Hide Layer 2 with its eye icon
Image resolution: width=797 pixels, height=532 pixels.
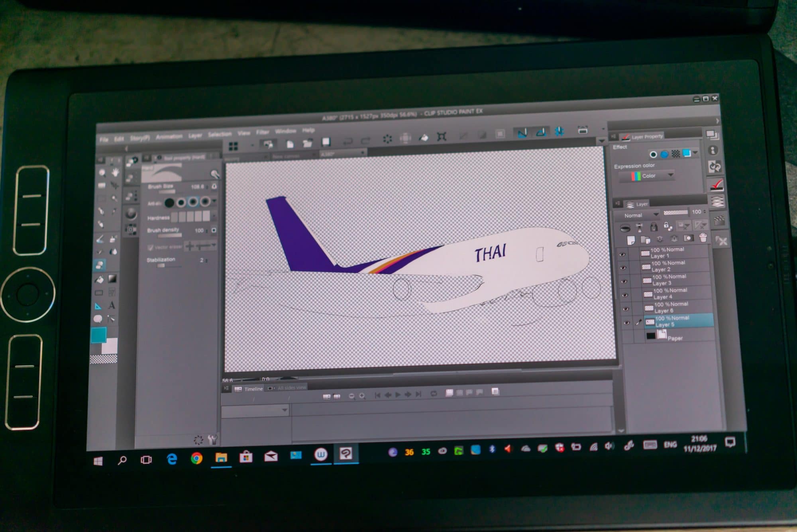(623, 268)
